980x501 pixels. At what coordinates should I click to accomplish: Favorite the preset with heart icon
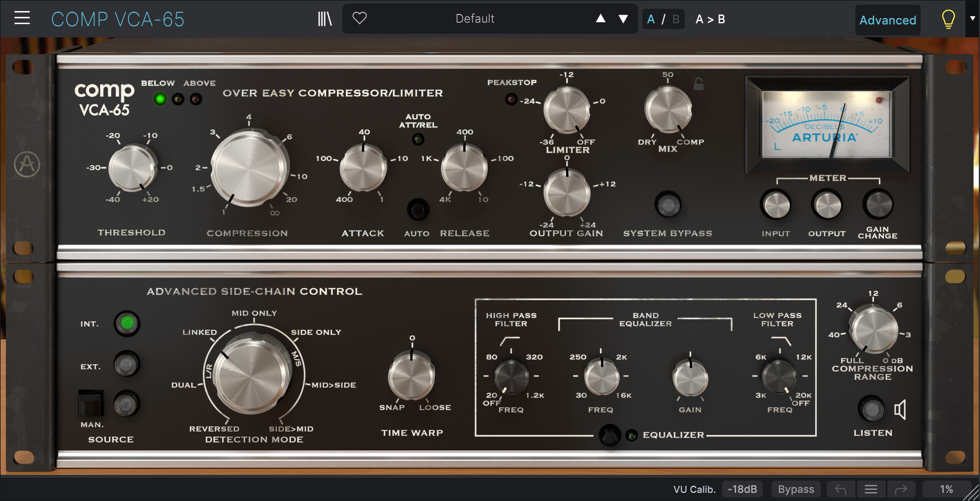(x=360, y=19)
